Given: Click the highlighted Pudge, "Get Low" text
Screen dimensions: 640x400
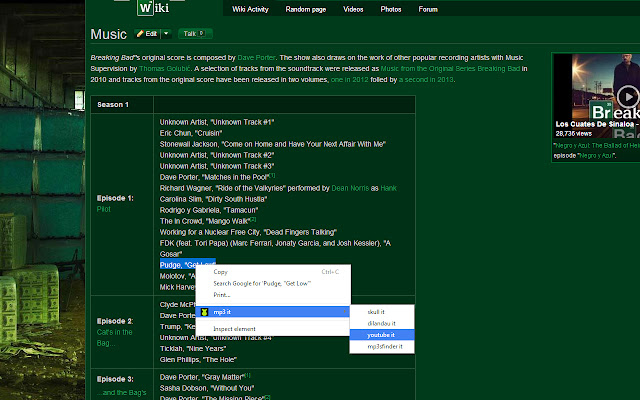Looking at the screenshot, I should [x=188, y=265].
